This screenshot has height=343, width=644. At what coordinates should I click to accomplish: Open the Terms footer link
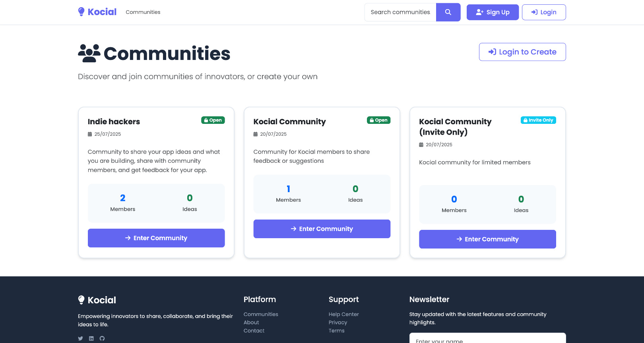337,331
